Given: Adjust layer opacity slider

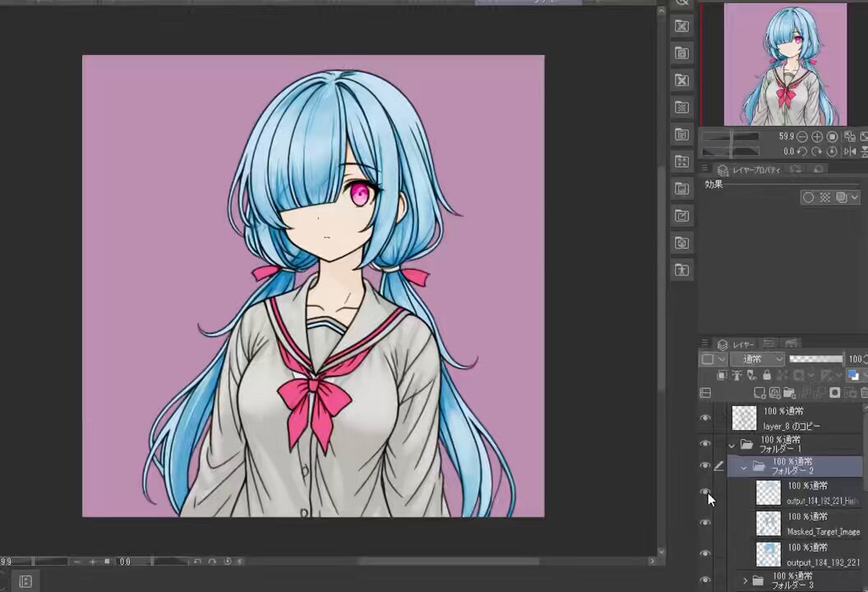Looking at the screenshot, I should pos(816,358).
